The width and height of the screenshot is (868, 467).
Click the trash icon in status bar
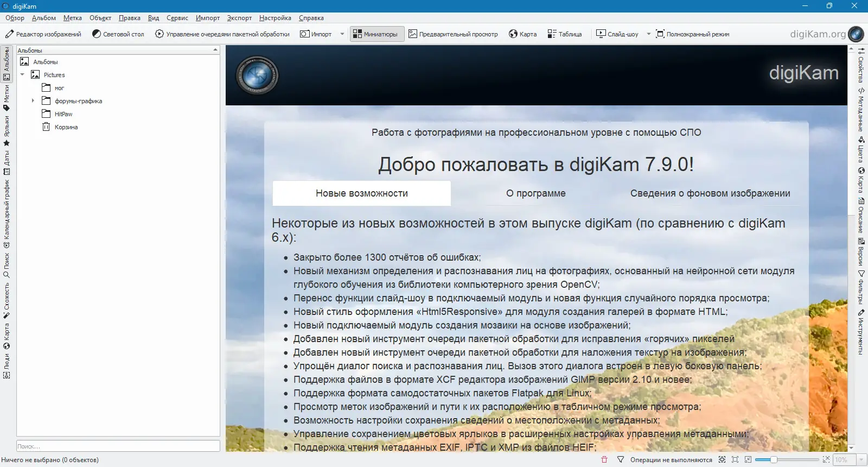tap(604, 460)
